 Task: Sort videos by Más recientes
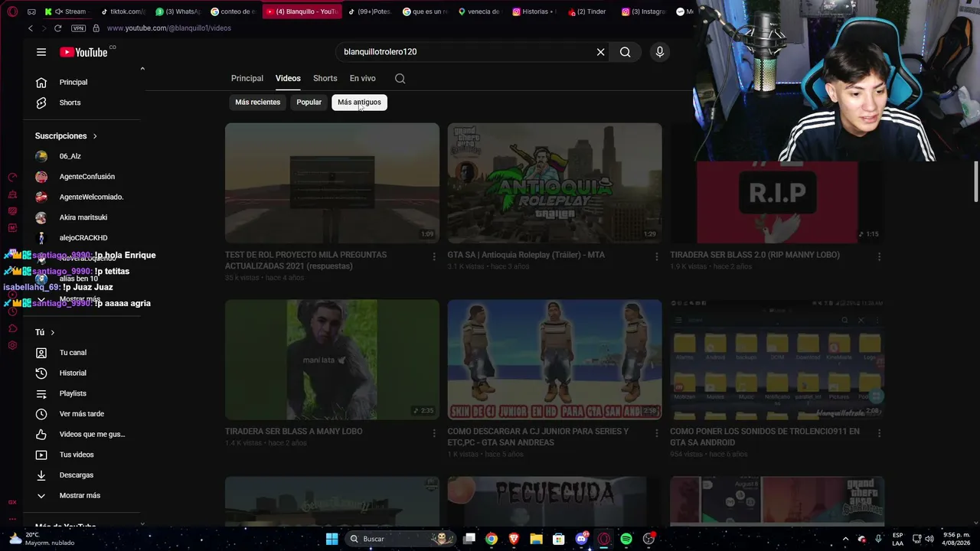point(257,102)
